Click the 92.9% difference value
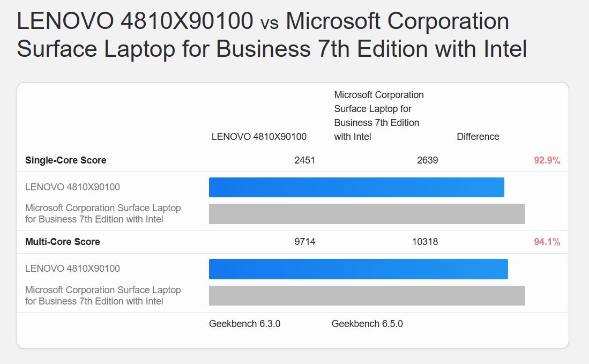 547,160
